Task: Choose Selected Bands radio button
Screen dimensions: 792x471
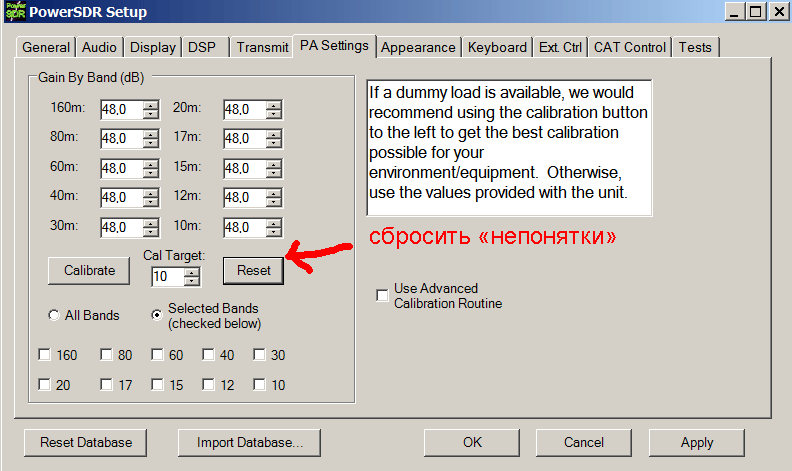Action: (x=156, y=315)
